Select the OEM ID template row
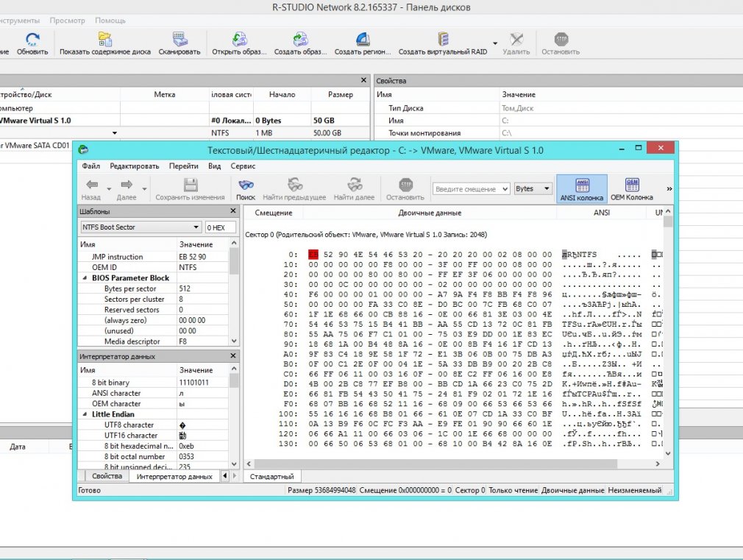743x560 pixels. (x=154, y=267)
